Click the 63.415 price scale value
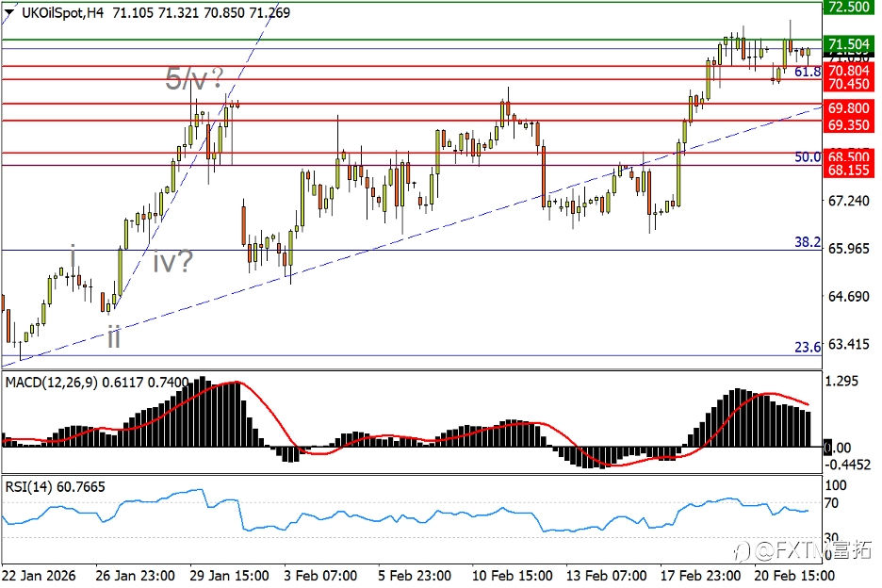882x588 pixels. point(848,344)
